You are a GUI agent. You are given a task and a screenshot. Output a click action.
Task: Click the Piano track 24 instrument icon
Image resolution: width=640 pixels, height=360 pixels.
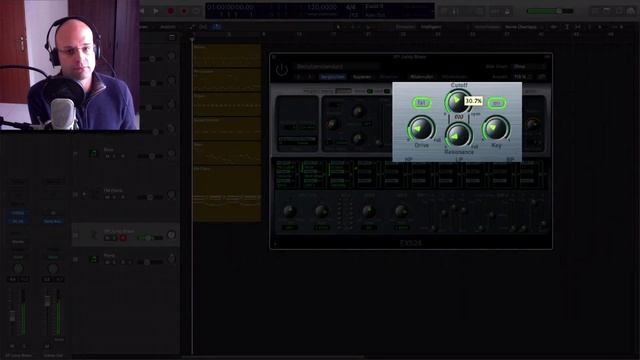click(x=93, y=259)
